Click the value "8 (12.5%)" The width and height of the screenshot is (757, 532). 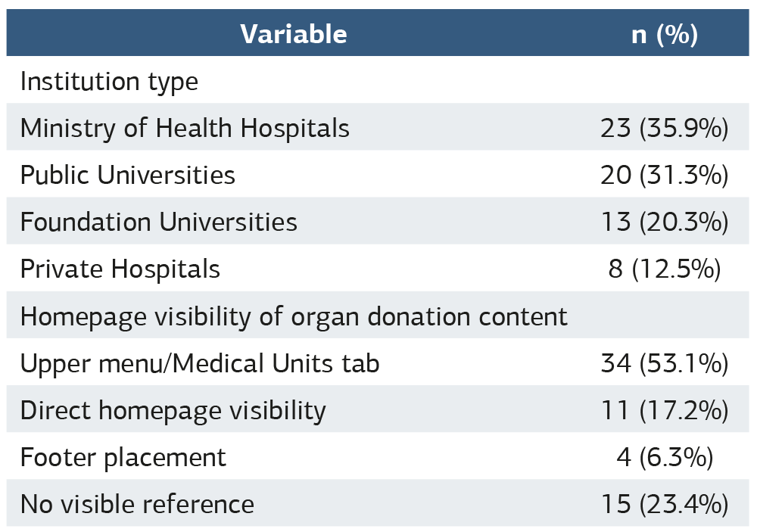pyautogui.click(x=664, y=269)
